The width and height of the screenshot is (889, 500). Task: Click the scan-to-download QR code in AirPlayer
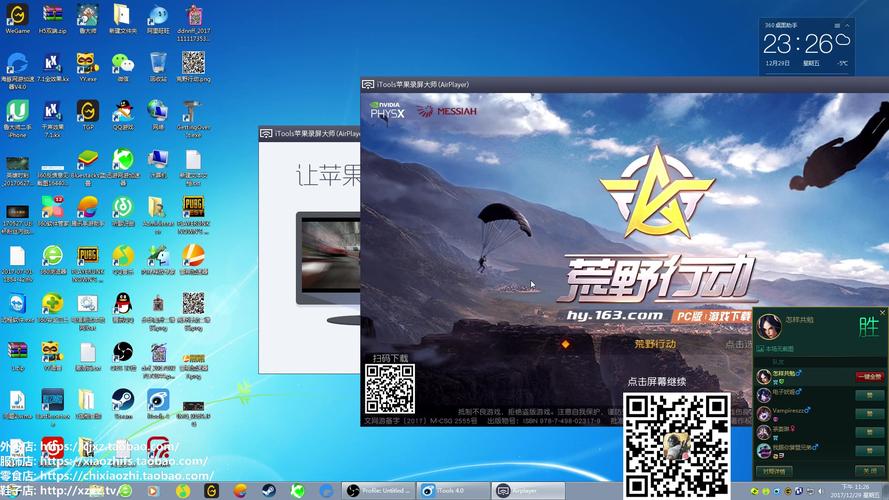coord(390,388)
